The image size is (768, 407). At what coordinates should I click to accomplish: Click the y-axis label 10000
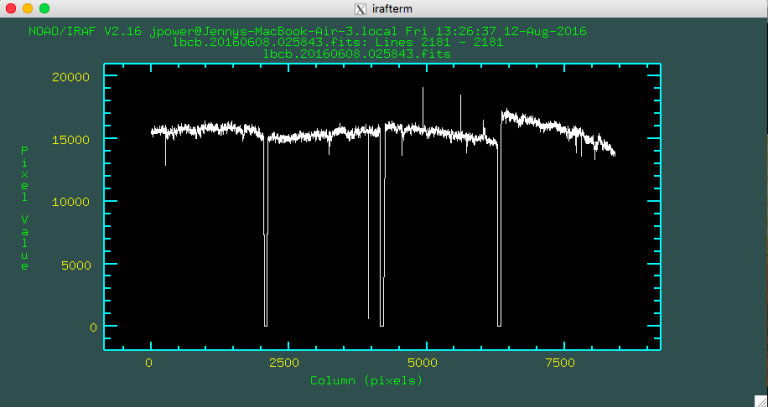coord(72,202)
